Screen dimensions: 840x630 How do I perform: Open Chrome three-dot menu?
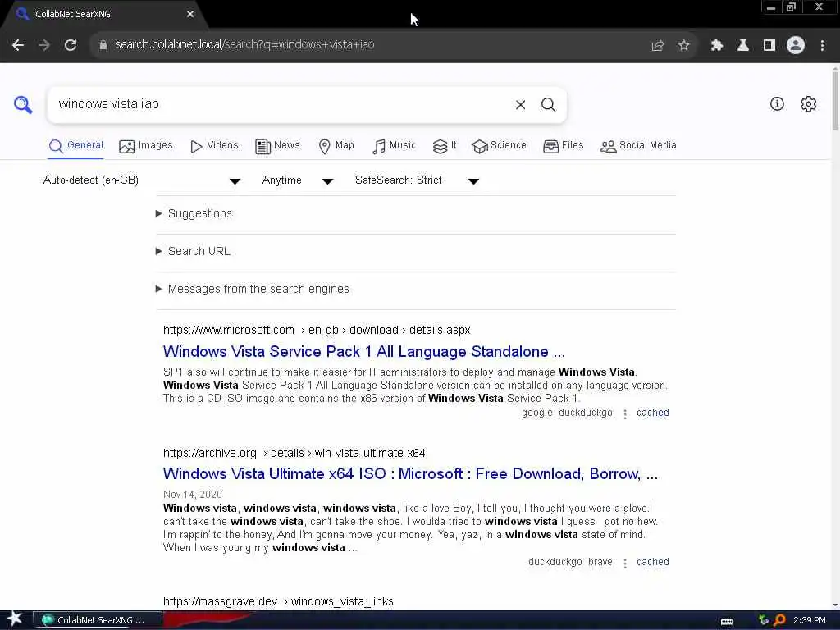coord(822,46)
